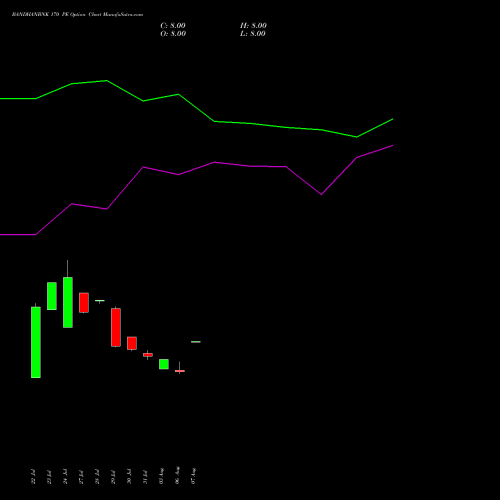Click the '31 Jul' date axis label
Image resolution: width=500 pixels, height=500 pixels.
coord(145,477)
